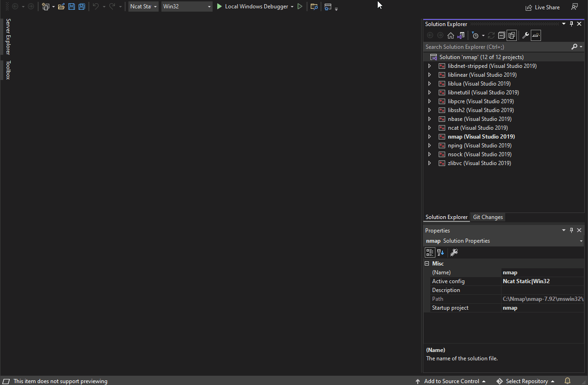
Task: Click the Solution Explorer Home icon
Action: tap(450, 35)
